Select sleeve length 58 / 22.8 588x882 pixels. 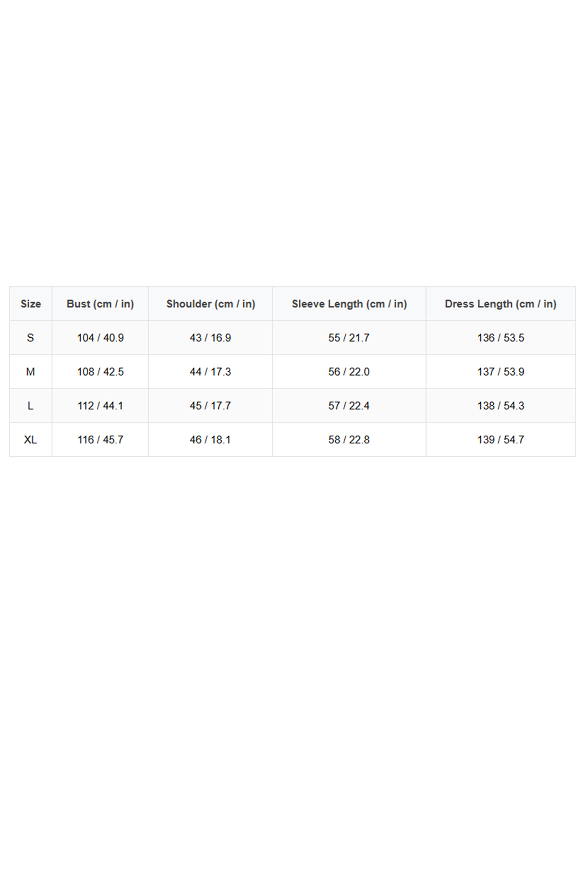[349, 440]
